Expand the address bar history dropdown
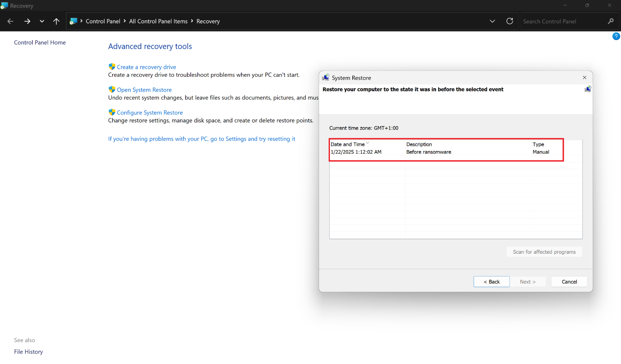 click(x=492, y=21)
